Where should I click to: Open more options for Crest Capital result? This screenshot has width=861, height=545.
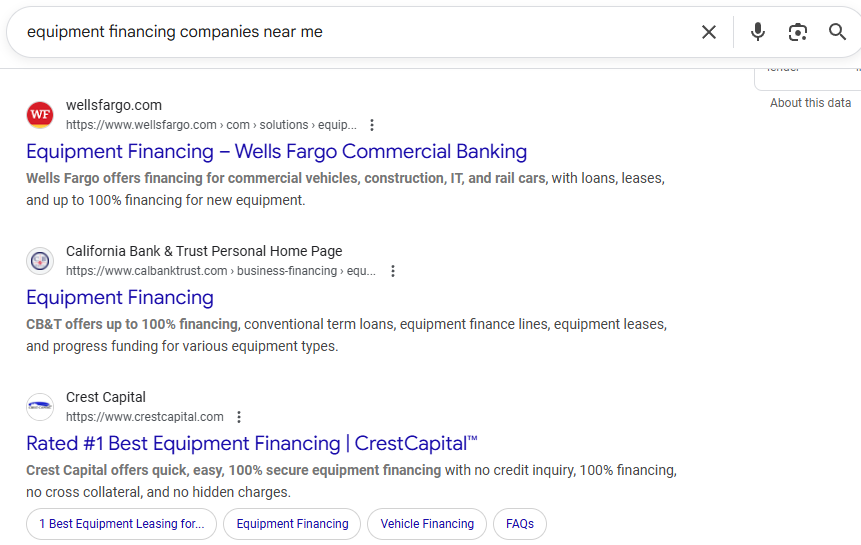pyautogui.click(x=239, y=417)
